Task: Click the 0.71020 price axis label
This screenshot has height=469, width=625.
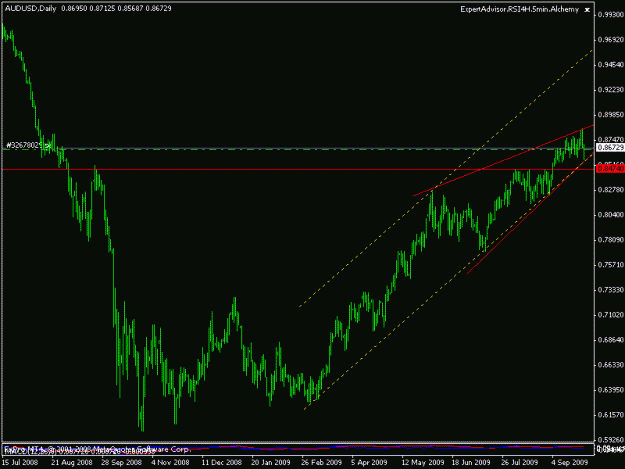Action: click(611, 315)
